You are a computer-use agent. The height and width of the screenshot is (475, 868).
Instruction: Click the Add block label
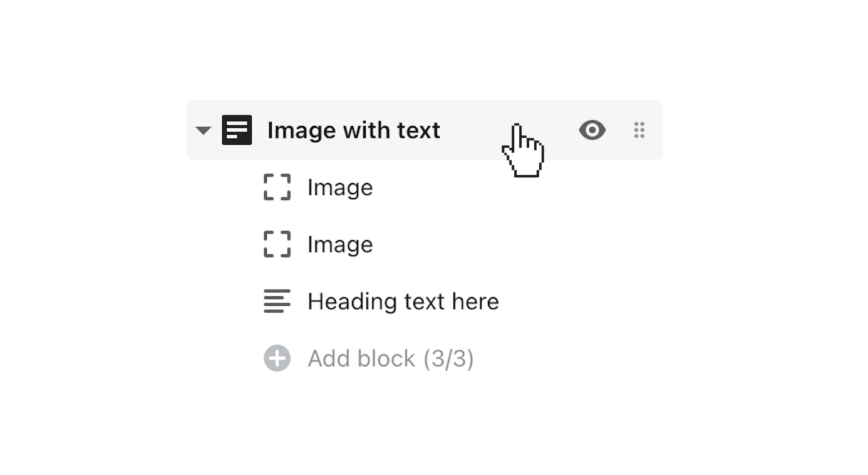click(362, 358)
